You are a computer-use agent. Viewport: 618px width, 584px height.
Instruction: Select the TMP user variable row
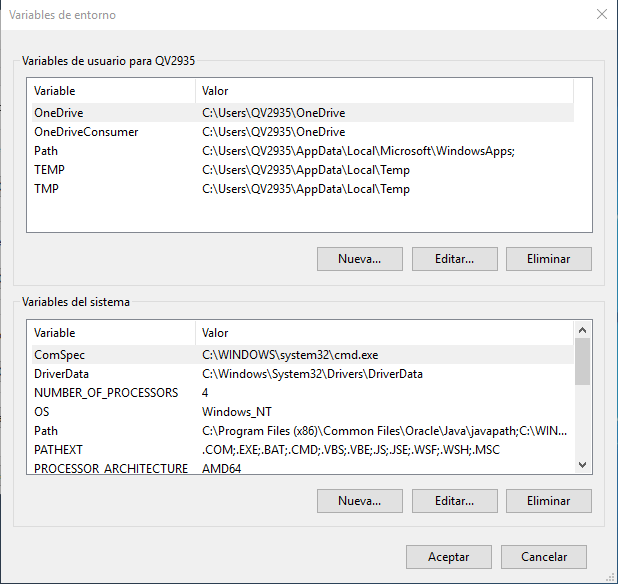(46, 189)
